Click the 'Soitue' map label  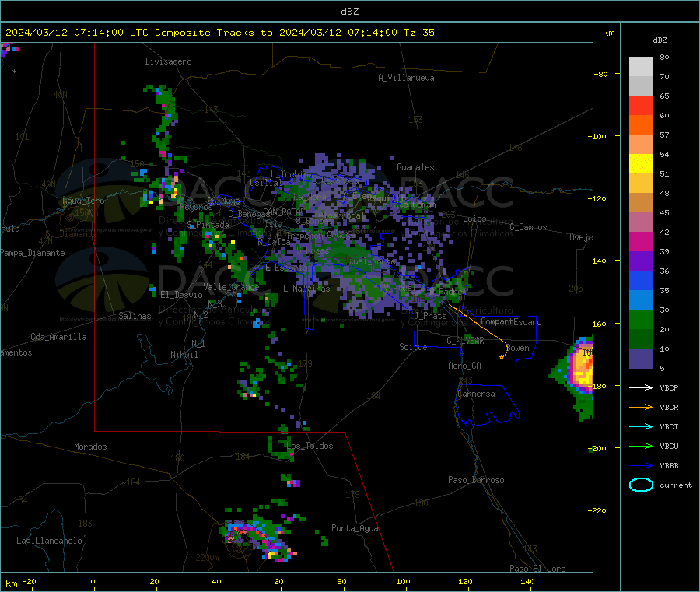point(413,347)
